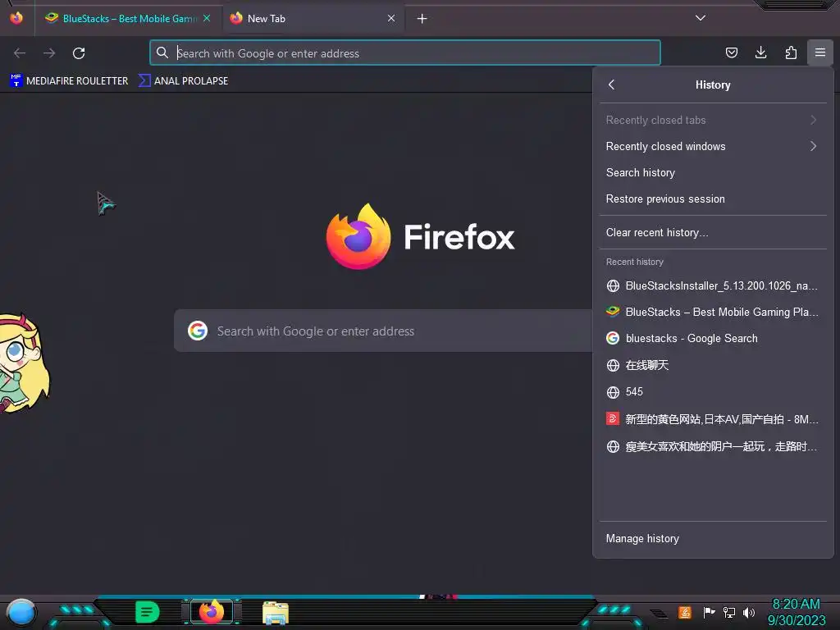Open the list all tabs dropdown arrow
The width and height of the screenshot is (840, 630).
[701, 18]
